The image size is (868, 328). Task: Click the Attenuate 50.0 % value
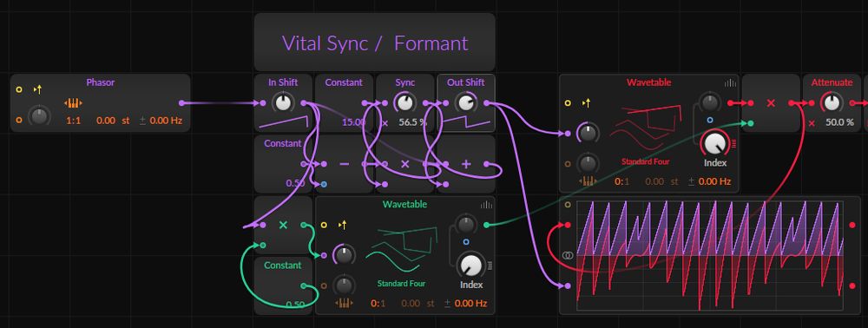(x=839, y=121)
